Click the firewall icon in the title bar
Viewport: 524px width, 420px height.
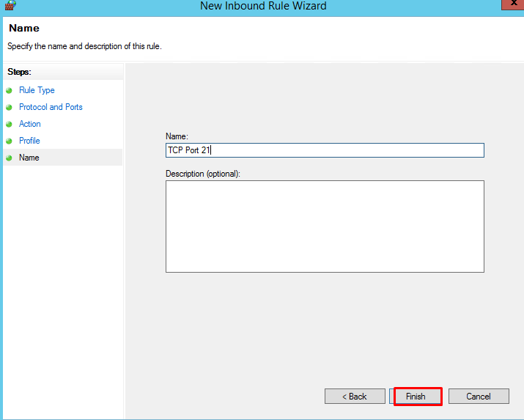point(10,5)
